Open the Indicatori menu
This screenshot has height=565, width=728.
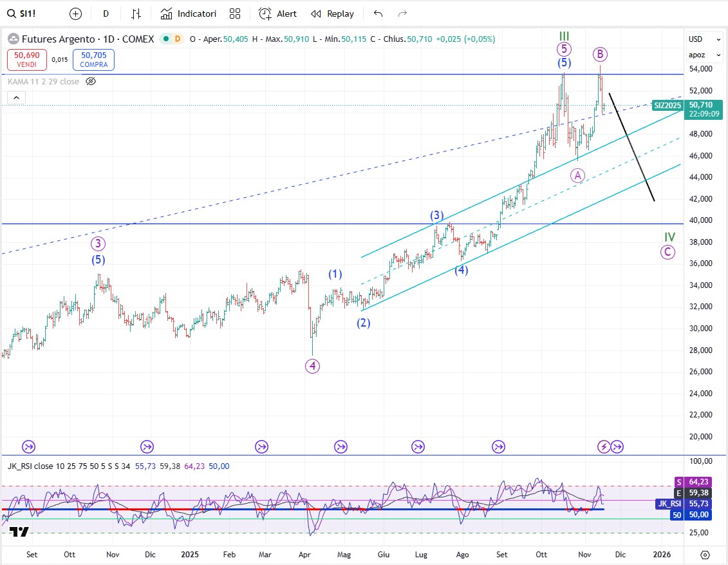(189, 14)
